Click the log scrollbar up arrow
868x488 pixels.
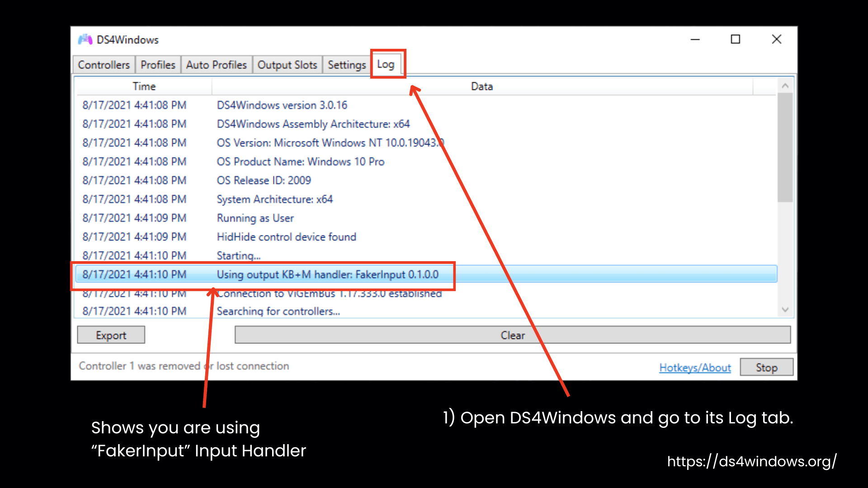coord(785,85)
